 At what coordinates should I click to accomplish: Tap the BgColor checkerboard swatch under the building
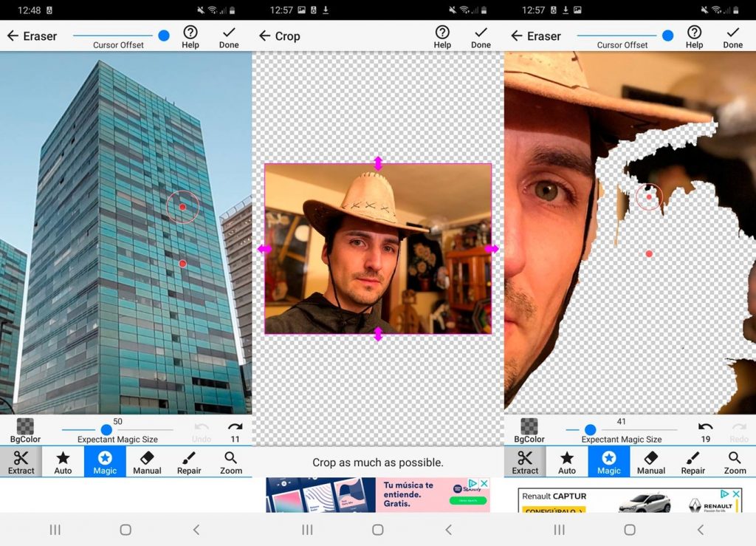click(x=25, y=429)
